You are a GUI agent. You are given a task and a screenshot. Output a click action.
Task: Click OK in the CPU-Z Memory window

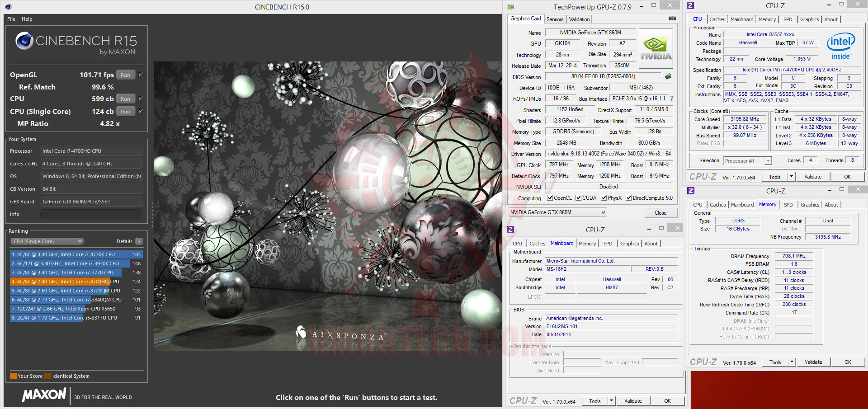(x=848, y=362)
